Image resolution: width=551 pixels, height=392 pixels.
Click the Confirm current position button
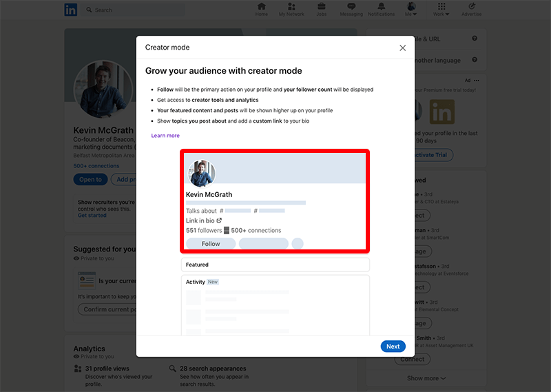[107, 309]
